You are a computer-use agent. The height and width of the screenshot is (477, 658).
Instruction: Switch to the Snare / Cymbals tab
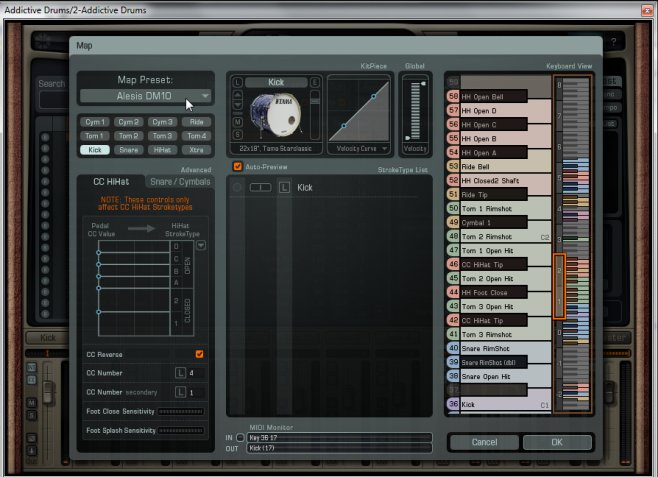(180, 182)
